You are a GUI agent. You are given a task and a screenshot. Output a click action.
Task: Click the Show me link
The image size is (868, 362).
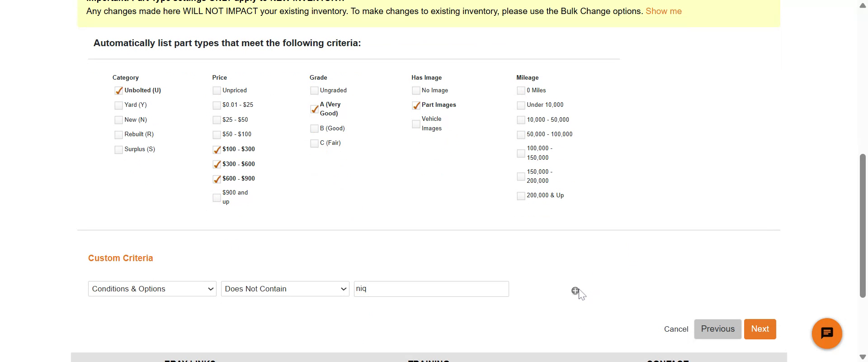pos(663,11)
